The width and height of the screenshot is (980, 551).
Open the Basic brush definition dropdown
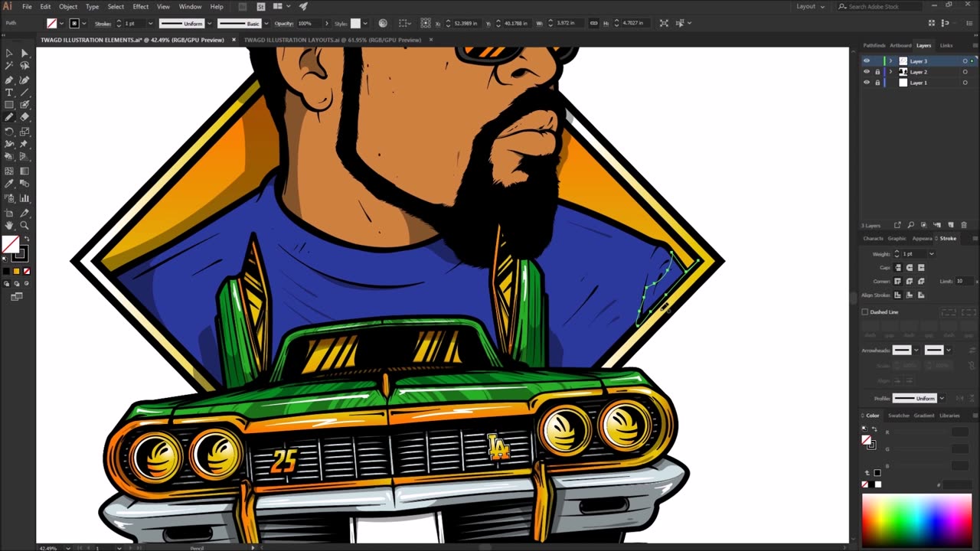tap(266, 24)
